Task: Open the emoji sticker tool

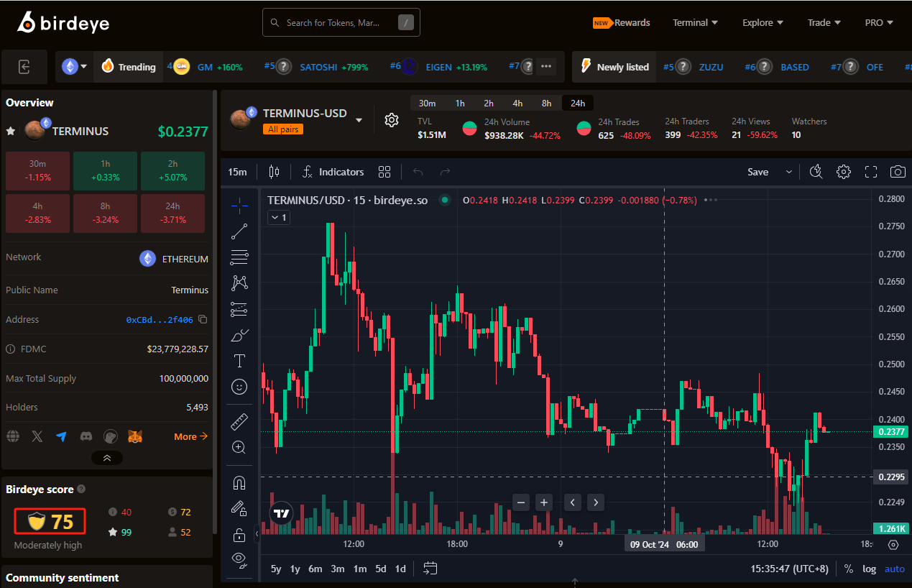Action: point(239,387)
